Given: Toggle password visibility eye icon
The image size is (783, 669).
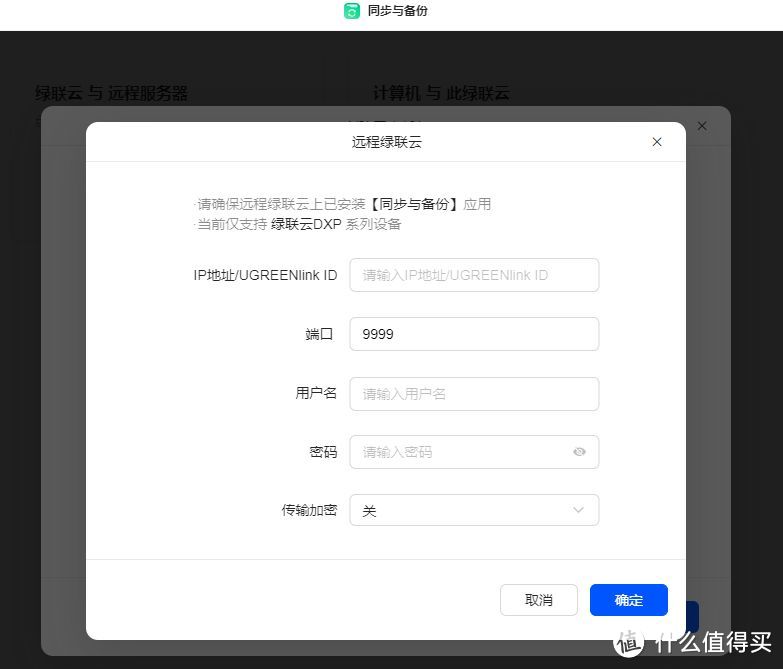Looking at the screenshot, I should (579, 452).
